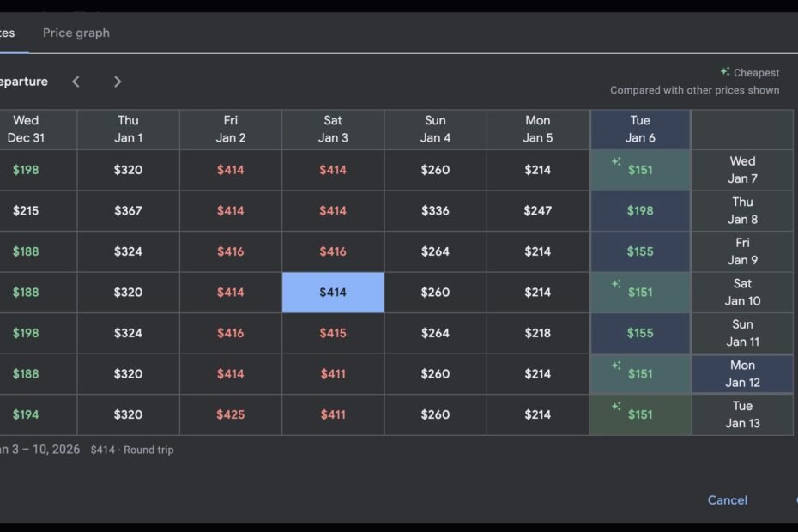Go to previous departure dates

click(x=76, y=82)
